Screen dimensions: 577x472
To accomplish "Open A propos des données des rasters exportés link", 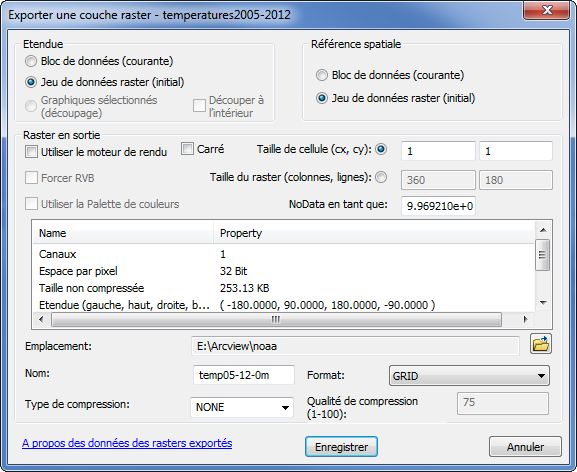I will tap(127, 443).
